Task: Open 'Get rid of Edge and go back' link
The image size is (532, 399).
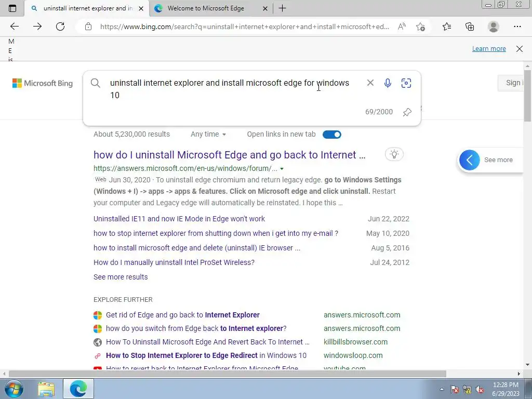Action: coord(182,315)
